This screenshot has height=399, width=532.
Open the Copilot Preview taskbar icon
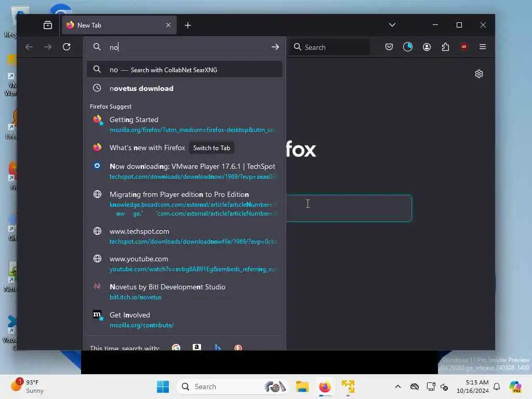(x=515, y=387)
